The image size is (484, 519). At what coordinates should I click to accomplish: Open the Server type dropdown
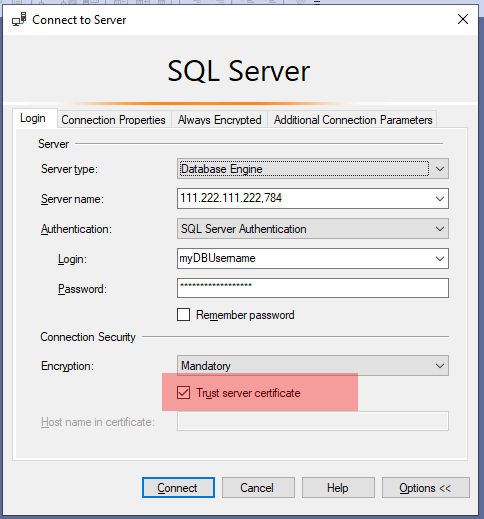(313, 169)
